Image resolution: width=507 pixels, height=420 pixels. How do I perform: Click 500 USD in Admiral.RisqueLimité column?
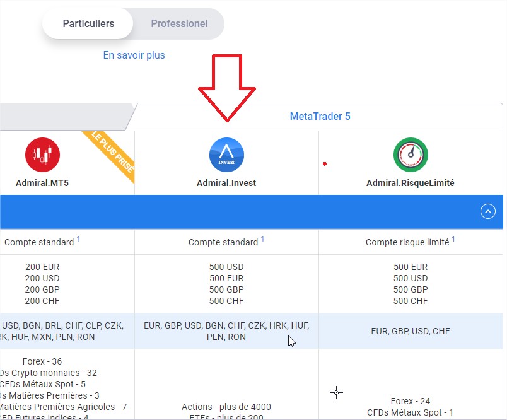pos(411,278)
